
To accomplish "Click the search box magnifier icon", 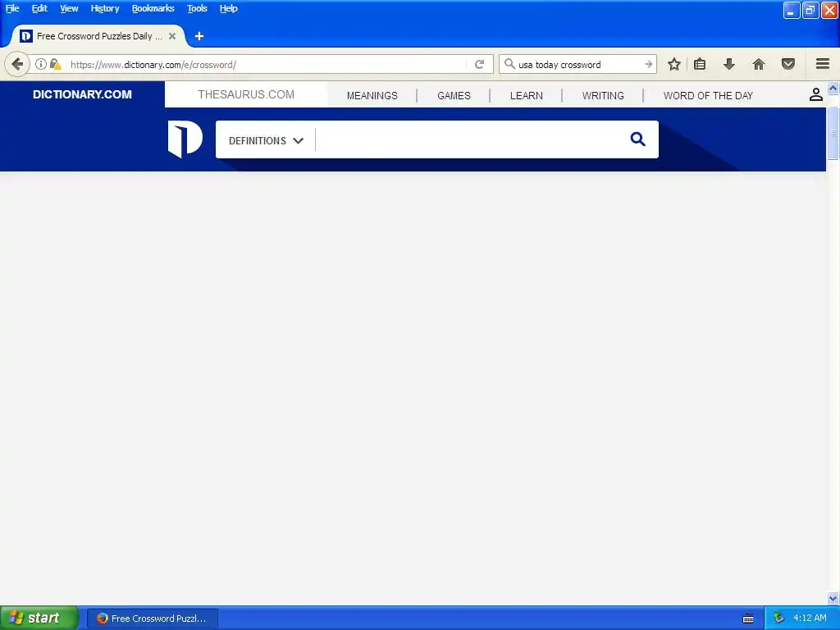I will 509,64.
